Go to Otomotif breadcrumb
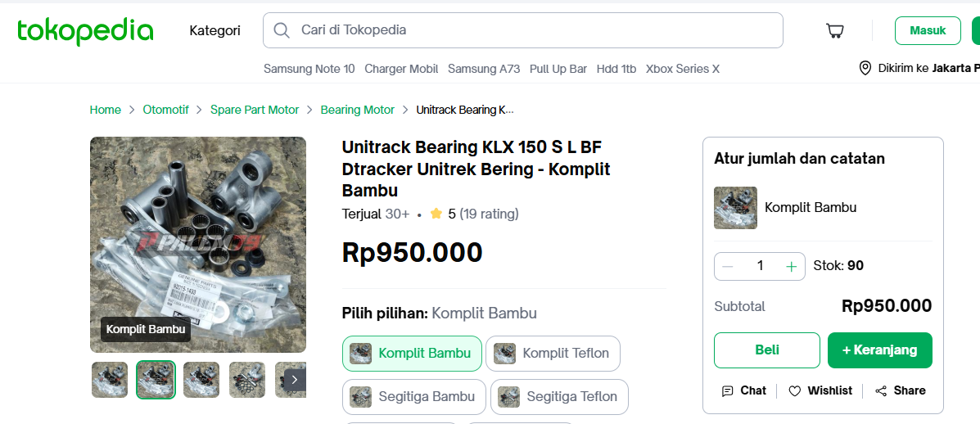This screenshot has width=980, height=424. tap(165, 110)
